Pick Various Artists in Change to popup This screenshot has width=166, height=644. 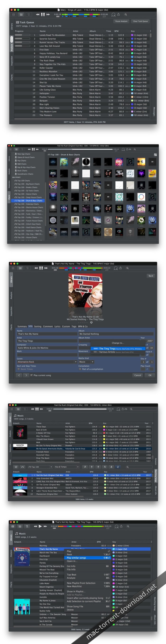click(118, 352)
